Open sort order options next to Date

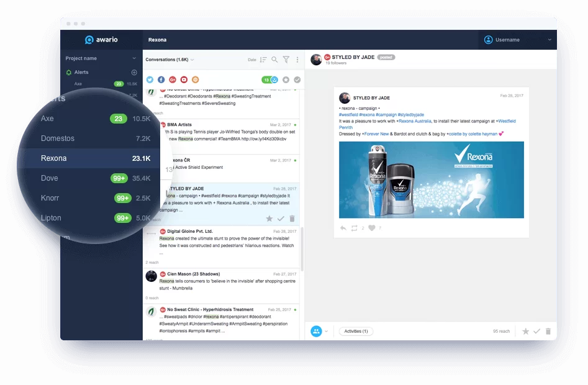(x=263, y=60)
